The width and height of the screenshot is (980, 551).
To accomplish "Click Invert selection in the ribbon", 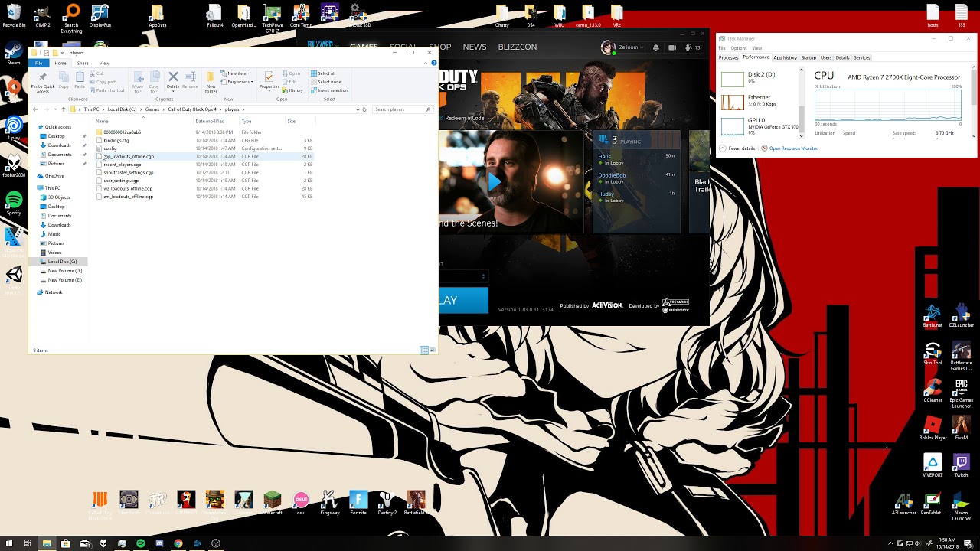I will tap(329, 90).
